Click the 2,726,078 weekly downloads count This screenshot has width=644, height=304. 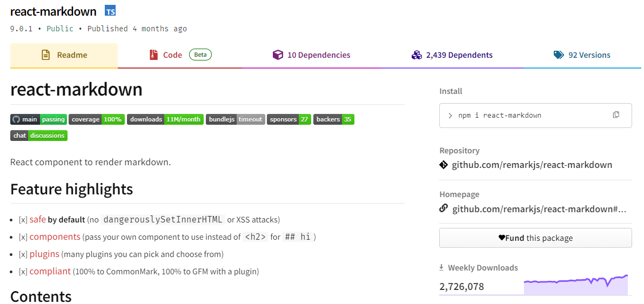(x=461, y=286)
